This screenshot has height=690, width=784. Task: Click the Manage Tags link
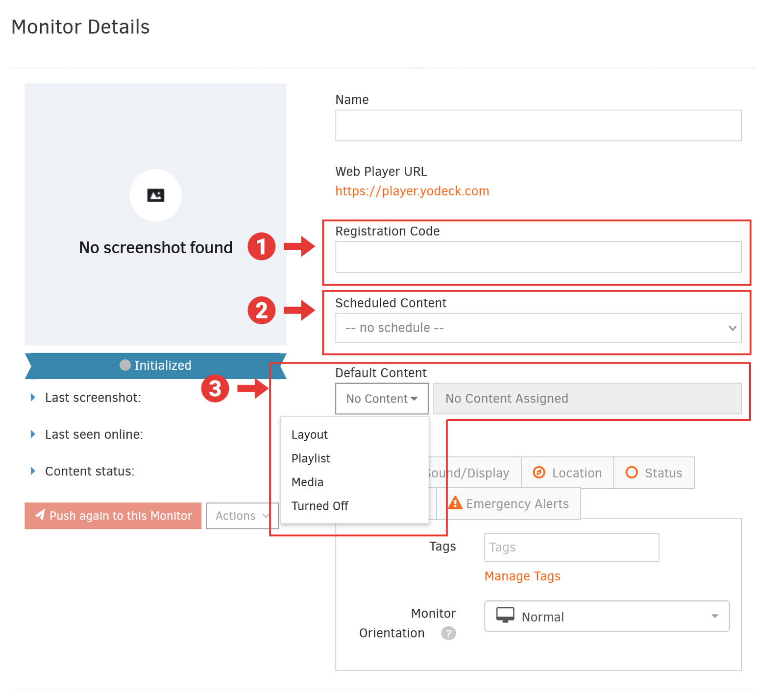[x=522, y=576]
